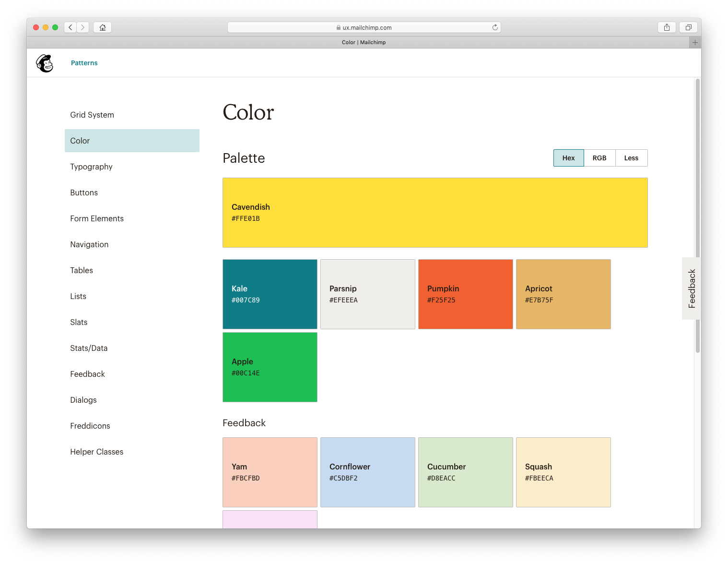Go forward with browser forward arrow
This screenshot has height=564, width=728.
click(83, 27)
